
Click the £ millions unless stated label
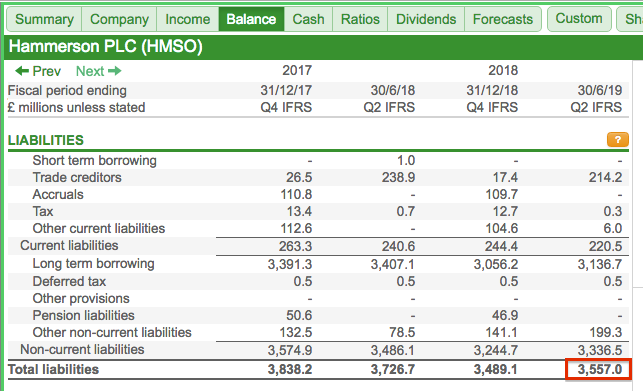[x=77, y=107]
